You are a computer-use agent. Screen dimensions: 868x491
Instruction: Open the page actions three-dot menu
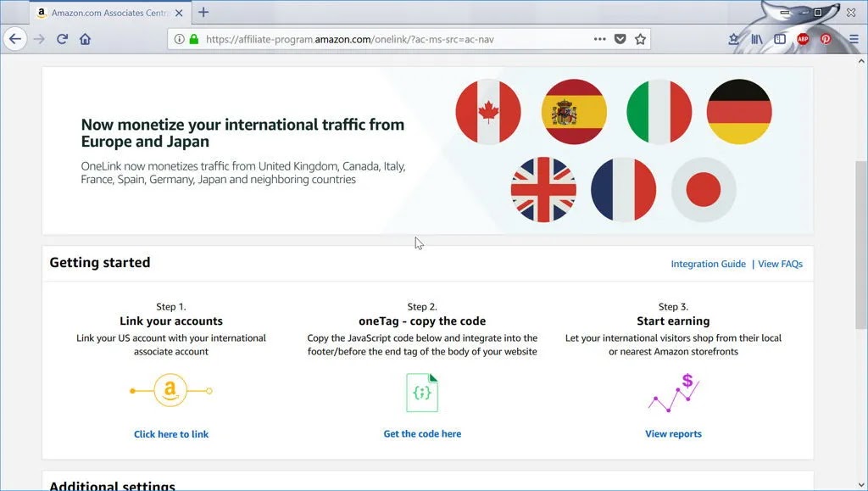tap(599, 39)
